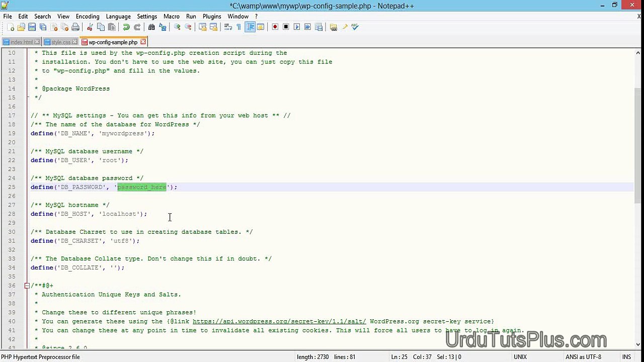
Task: Open the Settings menu
Action: 147,17
